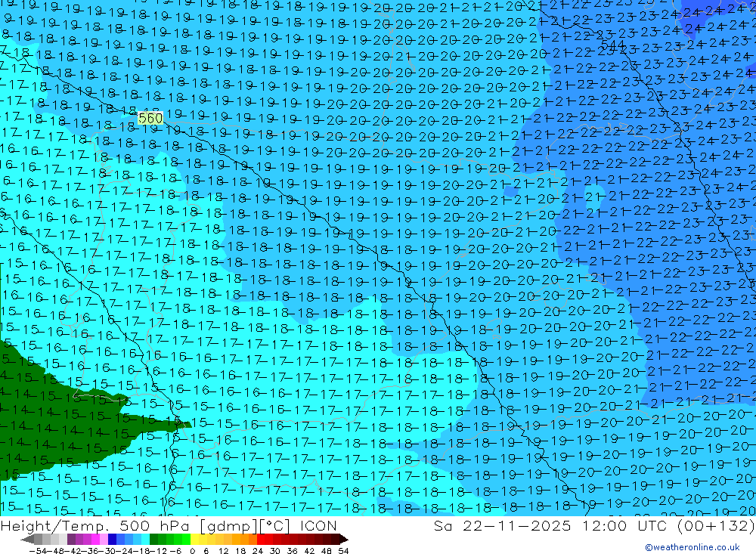This screenshot has width=756, height=554.
Task: Select the yellow legend swatch above 0
Action: [195, 540]
